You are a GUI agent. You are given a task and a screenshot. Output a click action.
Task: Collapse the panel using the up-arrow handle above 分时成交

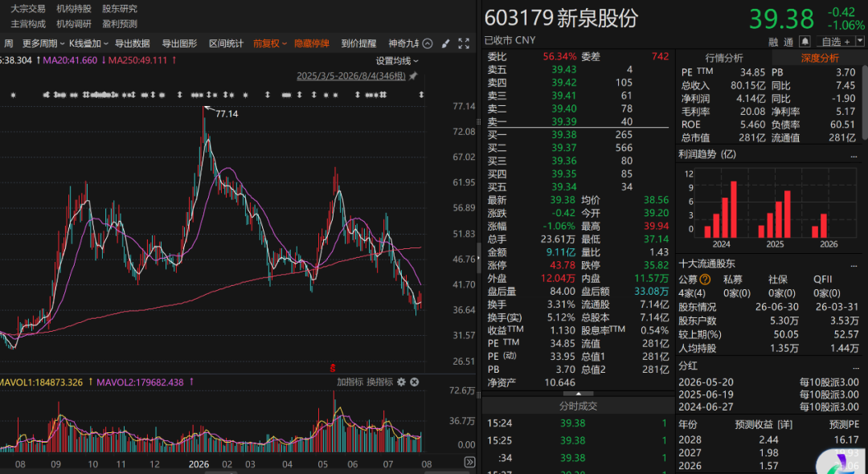click(x=577, y=393)
